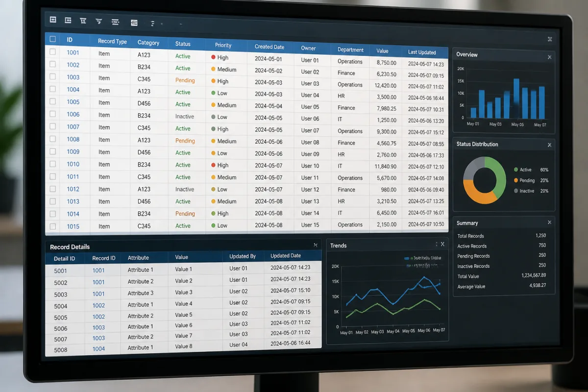This screenshot has height=392, width=588.
Task: Sort by the Department column header
Action: pyautogui.click(x=350, y=49)
